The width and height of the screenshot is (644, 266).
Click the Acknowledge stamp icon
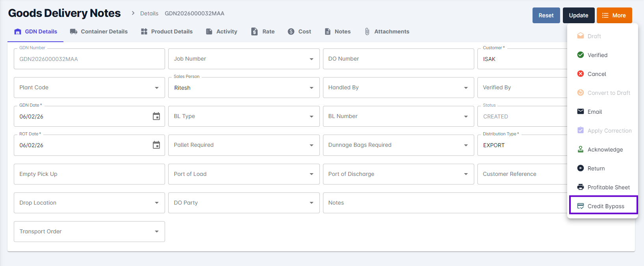pyautogui.click(x=580, y=150)
